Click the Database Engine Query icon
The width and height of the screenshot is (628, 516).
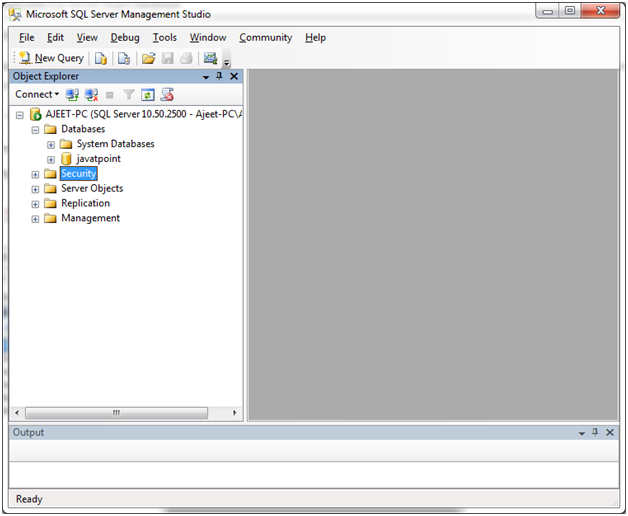[x=101, y=58]
